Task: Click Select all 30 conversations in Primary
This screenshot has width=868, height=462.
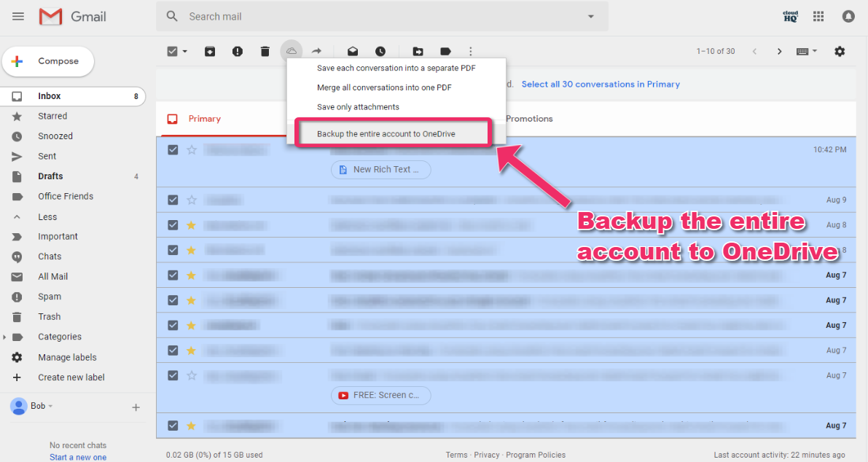Action: click(601, 84)
